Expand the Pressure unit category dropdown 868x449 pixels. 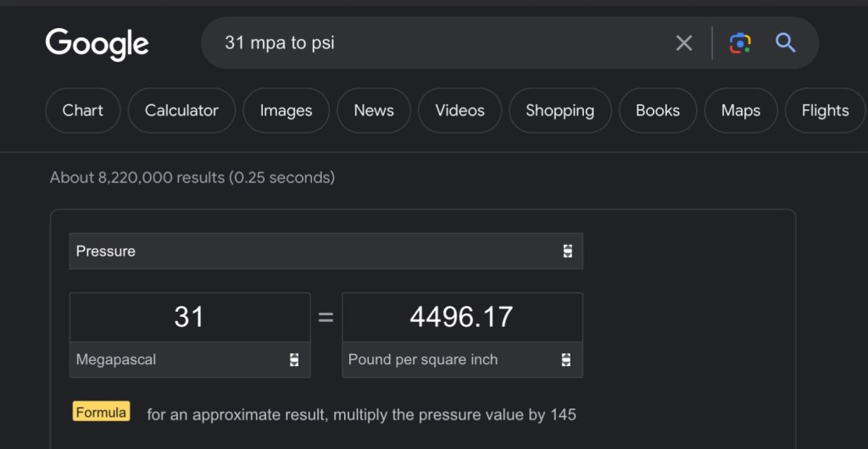[325, 252]
